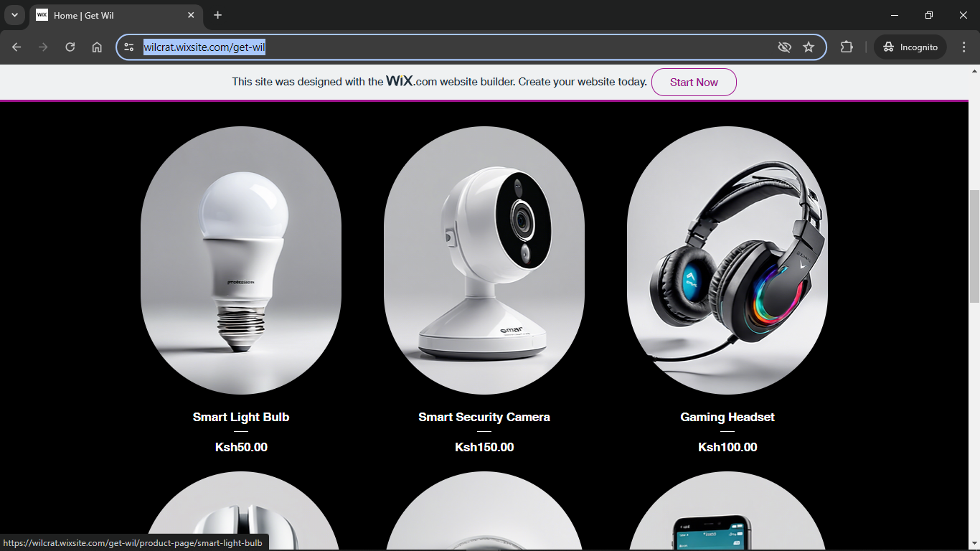The height and width of the screenshot is (551, 980).
Task: Open the Gaming Headset product image
Action: (727, 260)
